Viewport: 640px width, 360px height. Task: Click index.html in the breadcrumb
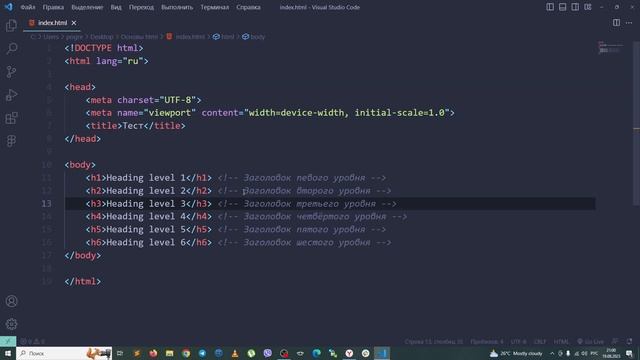[190, 37]
